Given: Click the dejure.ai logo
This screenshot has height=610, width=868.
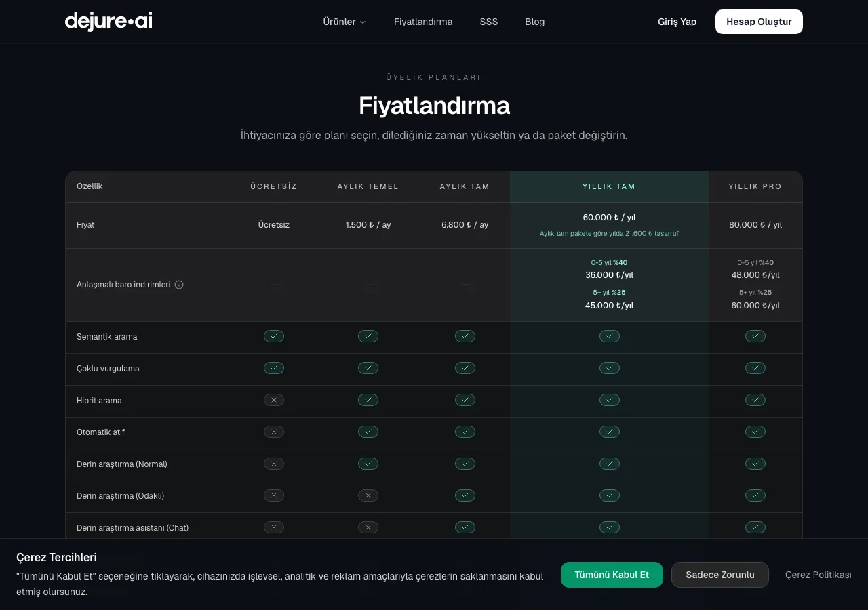Looking at the screenshot, I should click(x=108, y=21).
